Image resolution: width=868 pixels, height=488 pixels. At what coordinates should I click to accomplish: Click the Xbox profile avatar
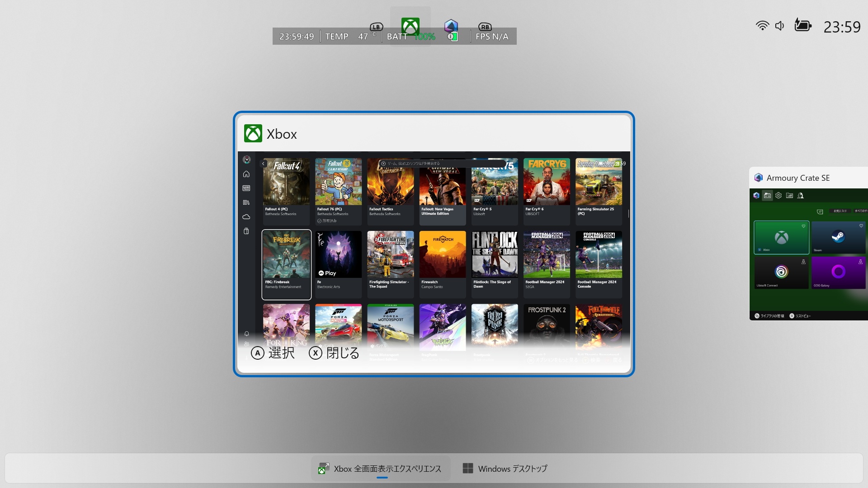pyautogui.click(x=246, y=160)
